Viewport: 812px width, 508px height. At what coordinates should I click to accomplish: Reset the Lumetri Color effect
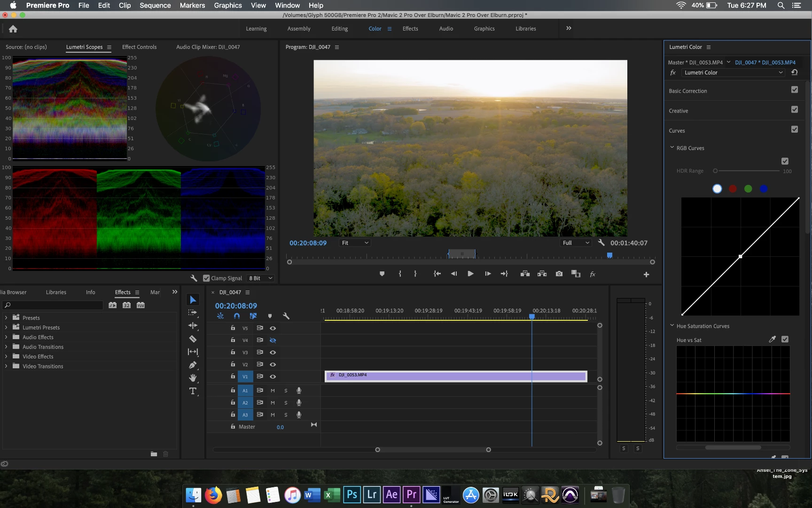pyautogui.click(x=795, y=72)
